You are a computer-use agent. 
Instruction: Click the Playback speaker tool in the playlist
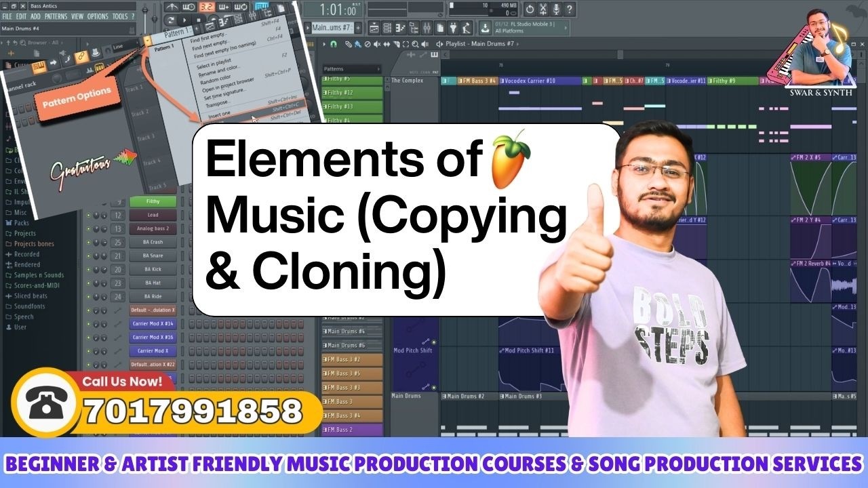tap(425, 44)
